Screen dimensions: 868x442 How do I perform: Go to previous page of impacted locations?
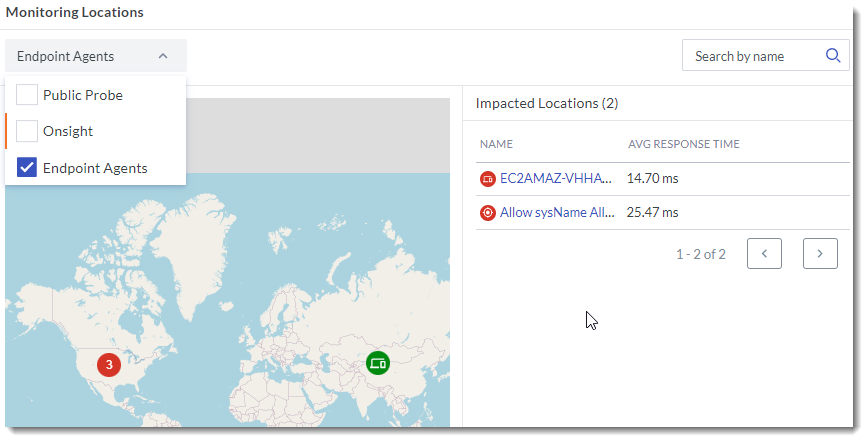[764, 254]
